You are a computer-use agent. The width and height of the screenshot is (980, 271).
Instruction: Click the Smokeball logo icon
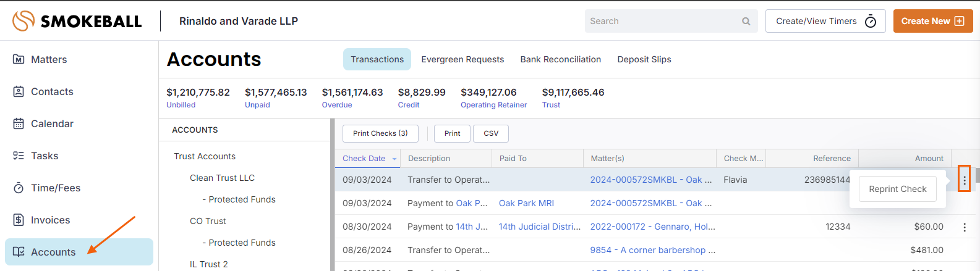[x=23, y=21]
